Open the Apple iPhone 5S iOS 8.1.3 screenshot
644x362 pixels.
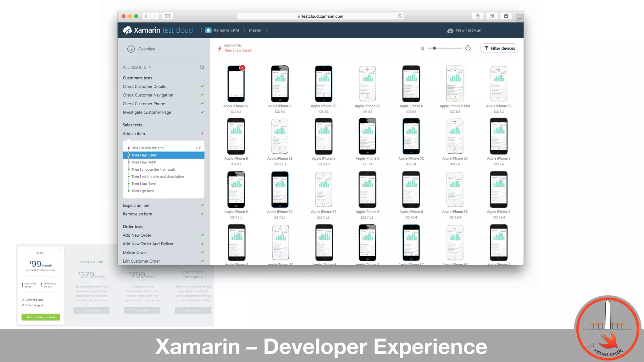280,136
